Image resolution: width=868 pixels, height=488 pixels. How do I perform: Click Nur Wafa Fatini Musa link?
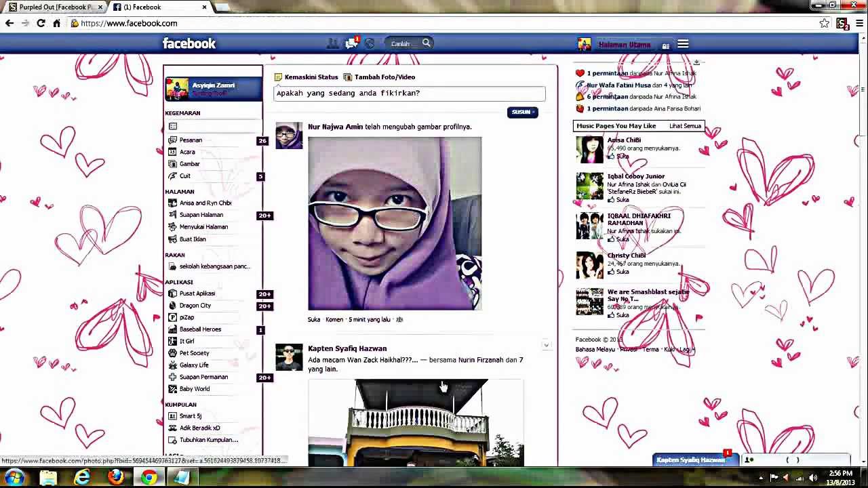click(x=618, y=85)
